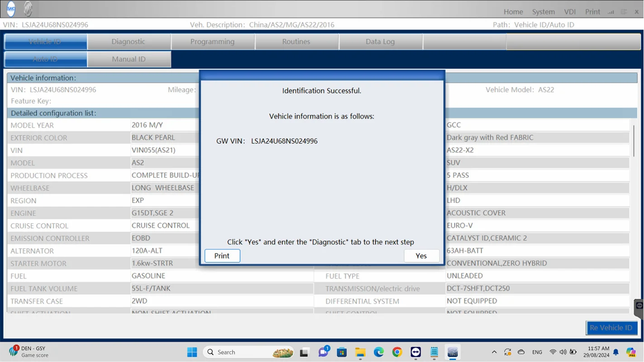The width and height of the screenshot is (644, 362).
Task: Click the battery status tray icon
Action: click(573, 352)
